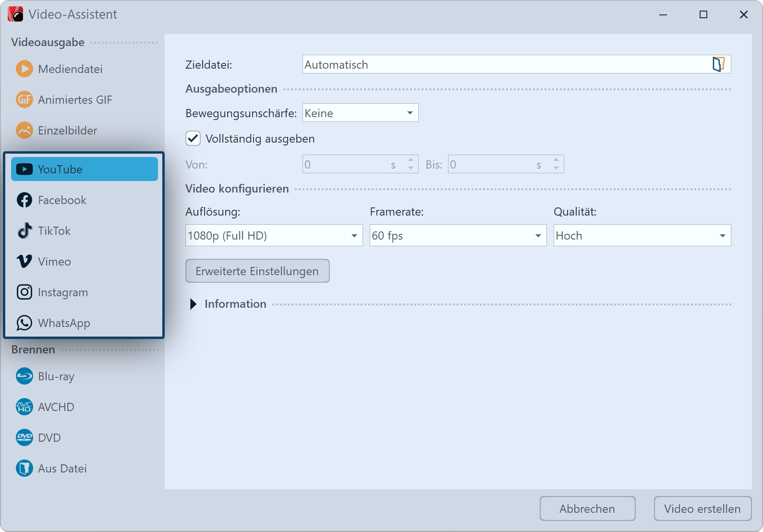The width and height of the screenshot is (763, 532).
Task: Click the Erweiterte Einstellungen button
Action: (257, 271)
